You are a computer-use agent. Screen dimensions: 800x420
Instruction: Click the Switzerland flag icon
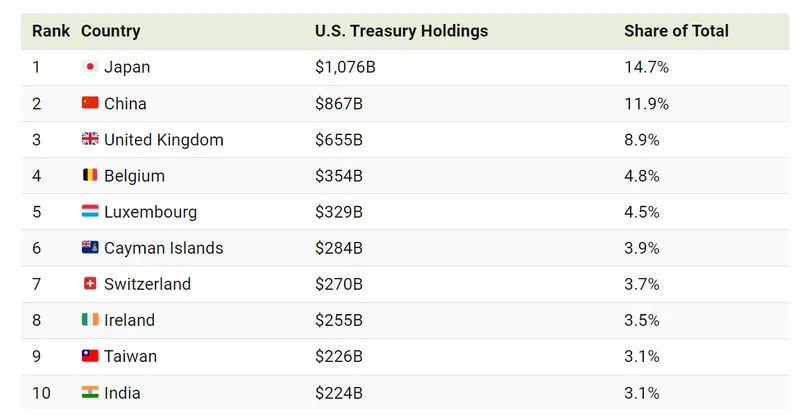tap(90, 284)
